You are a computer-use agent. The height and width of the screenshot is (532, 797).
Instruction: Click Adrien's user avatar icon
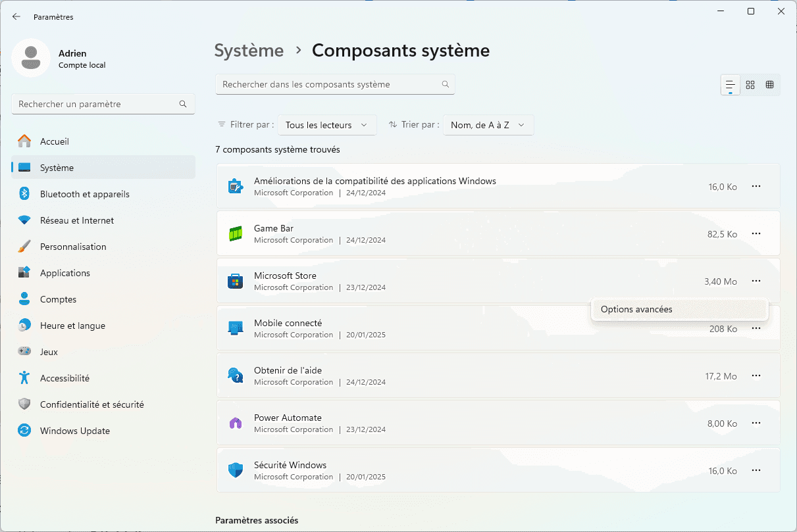coord(31,58)
